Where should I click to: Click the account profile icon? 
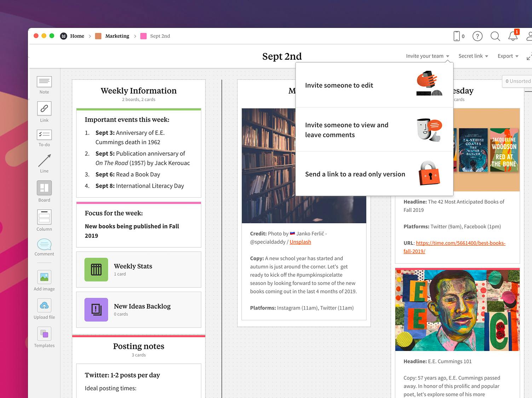pyautogui.click(x=530, y=36)
